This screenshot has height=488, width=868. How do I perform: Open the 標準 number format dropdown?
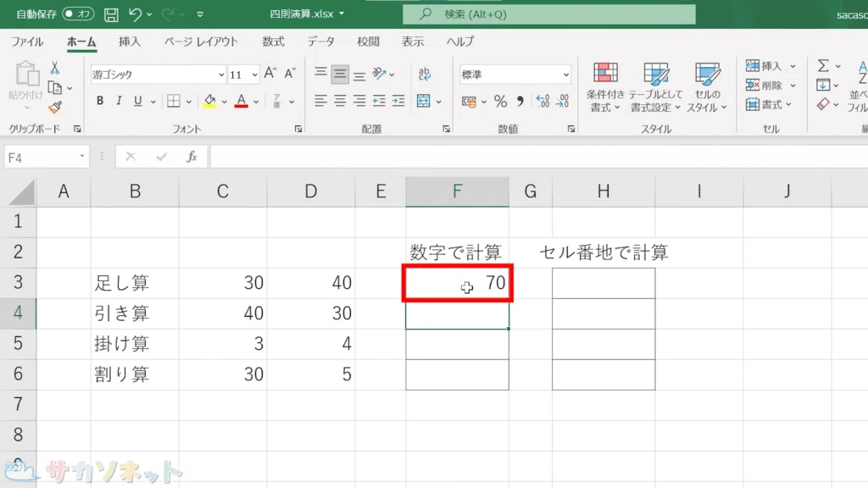[565, 75]
